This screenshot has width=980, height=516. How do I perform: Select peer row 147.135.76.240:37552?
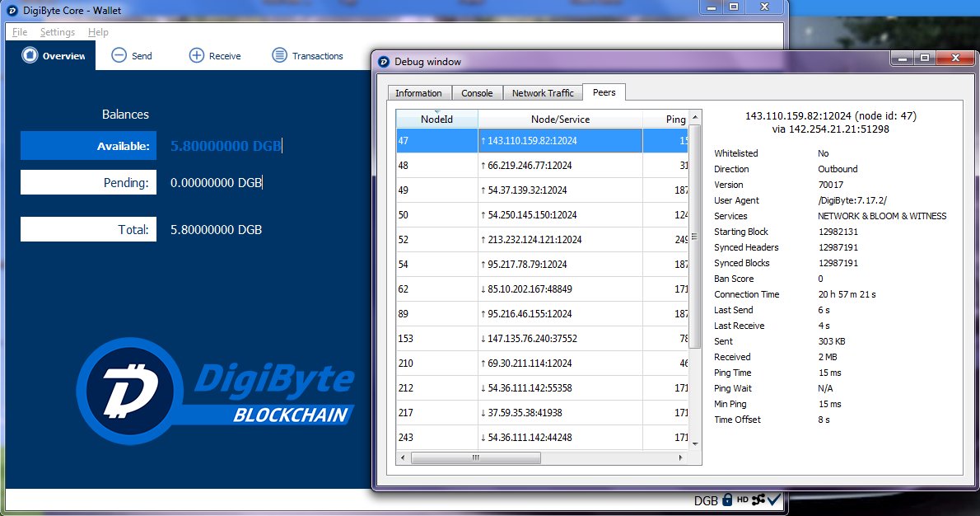(543, 339)
